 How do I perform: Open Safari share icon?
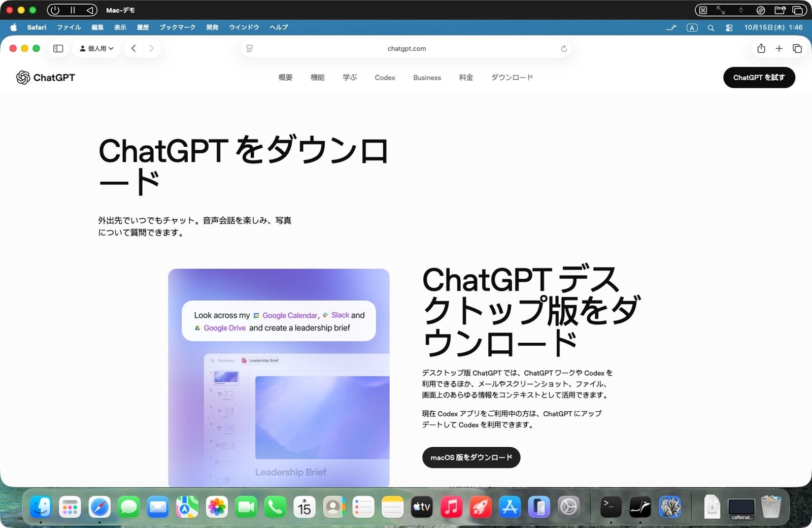click(761, 48)
